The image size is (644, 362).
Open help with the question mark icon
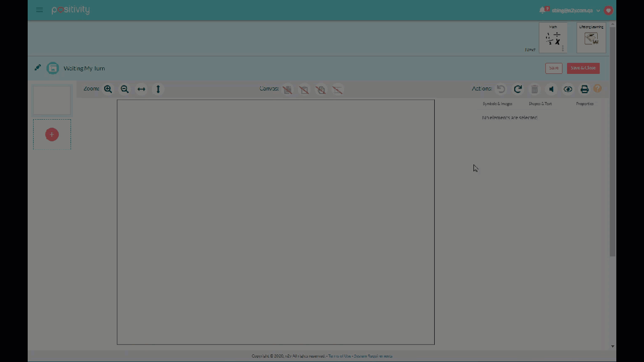[597, 88]
